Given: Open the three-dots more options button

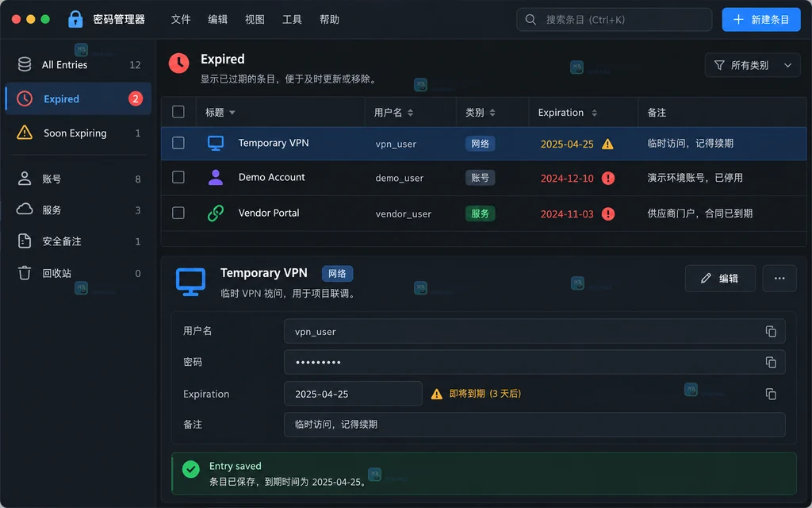Looking at the screenshot, I should [779, 279].
